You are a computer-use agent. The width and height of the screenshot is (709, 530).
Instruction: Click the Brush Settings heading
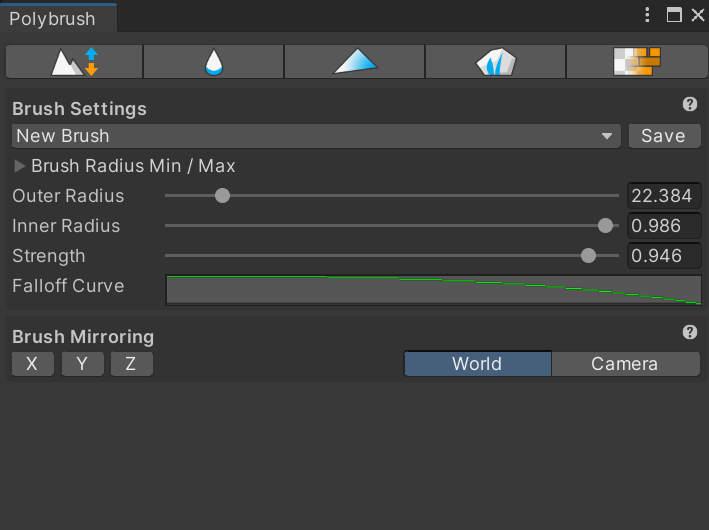pos(80,109)
